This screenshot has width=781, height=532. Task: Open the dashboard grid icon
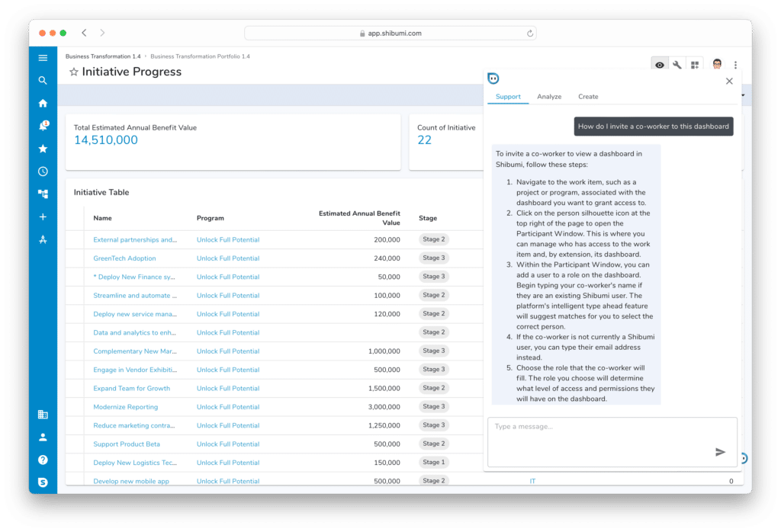695,65
